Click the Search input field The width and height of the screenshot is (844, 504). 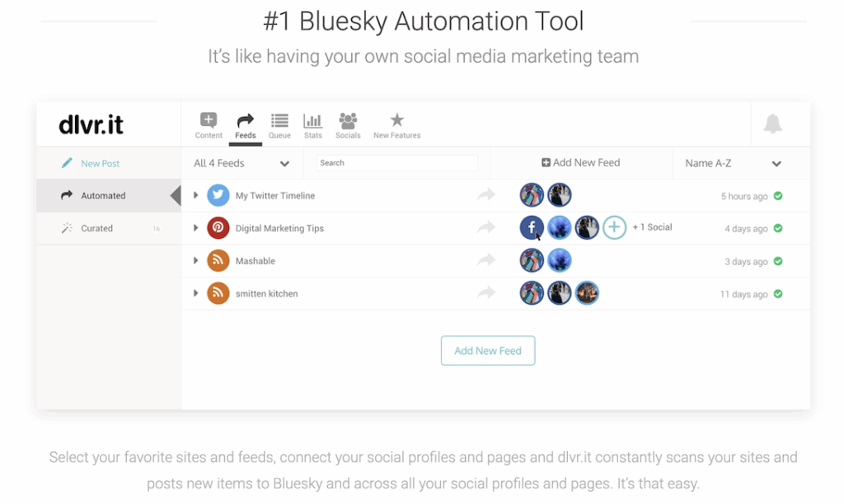tap(397, 163)
